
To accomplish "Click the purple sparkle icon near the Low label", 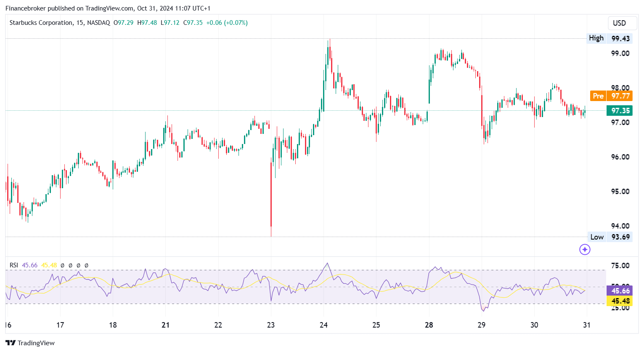I will click(x=585, y=250).
